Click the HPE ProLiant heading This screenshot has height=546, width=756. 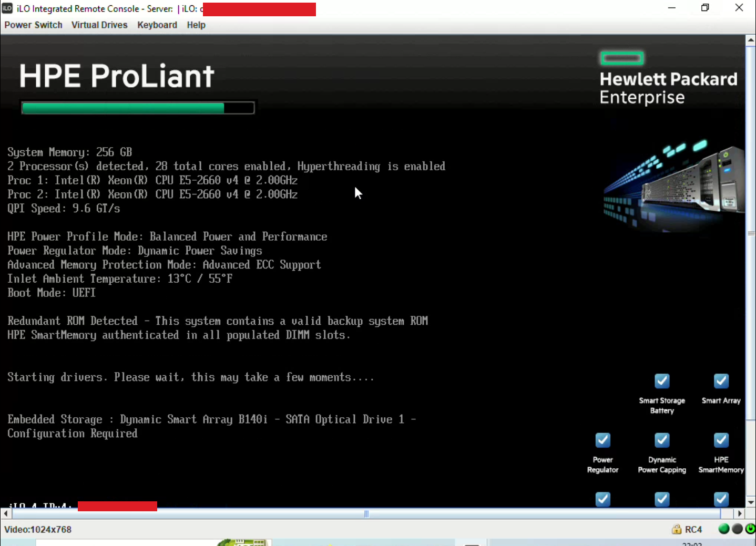(117, 76)
